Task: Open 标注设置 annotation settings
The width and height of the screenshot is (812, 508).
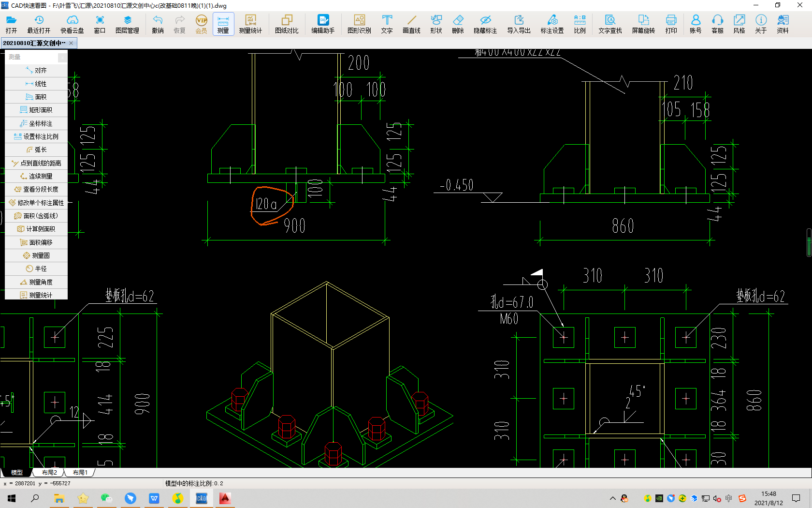Action: 552,24
